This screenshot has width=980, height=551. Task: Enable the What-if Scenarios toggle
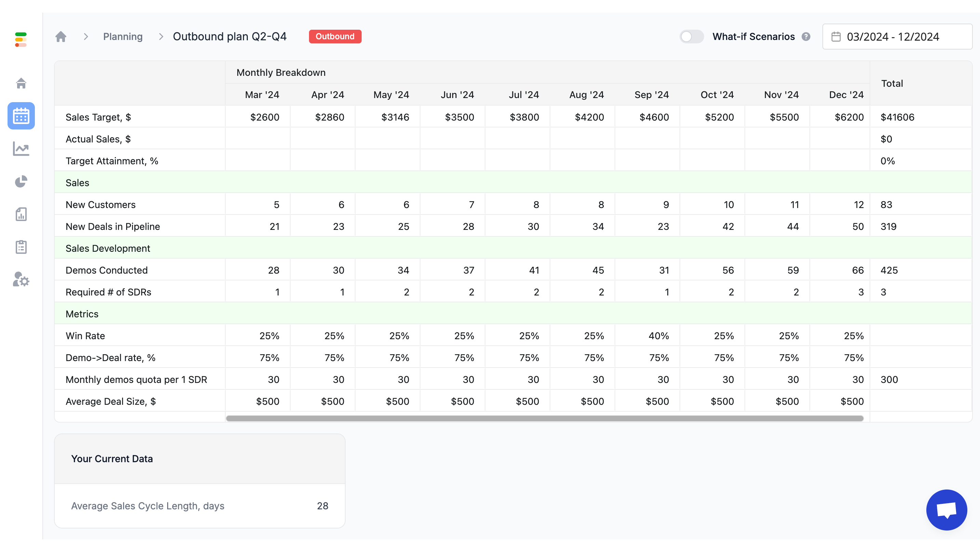[691, 37]
